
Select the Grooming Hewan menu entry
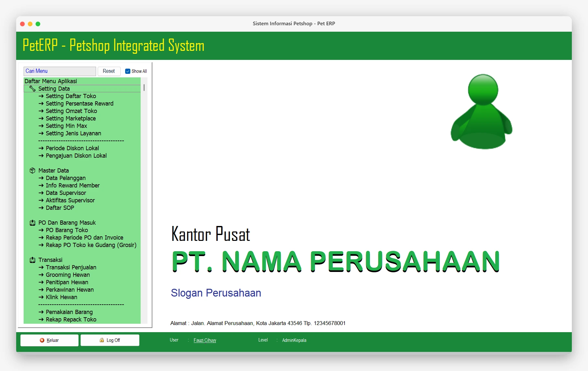(x=68, y=275)
